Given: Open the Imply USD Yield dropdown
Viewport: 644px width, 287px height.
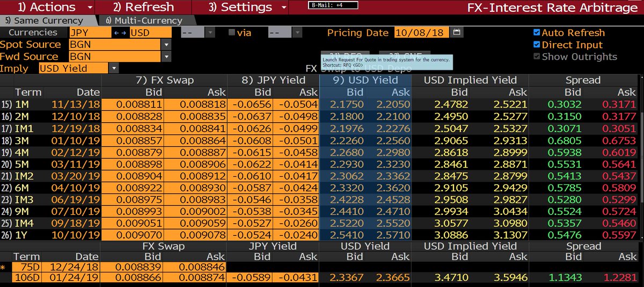Looking at the screenshot, I should click(113, 68).
